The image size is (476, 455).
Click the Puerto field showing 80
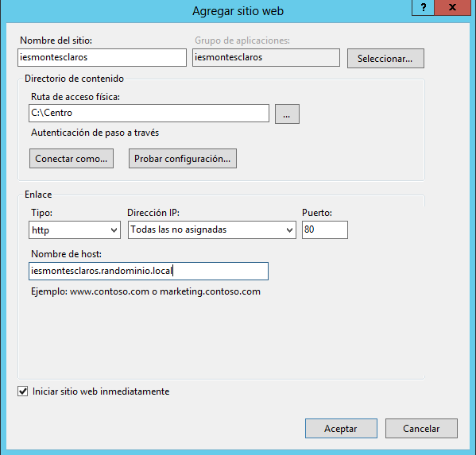tap(325, 230)
